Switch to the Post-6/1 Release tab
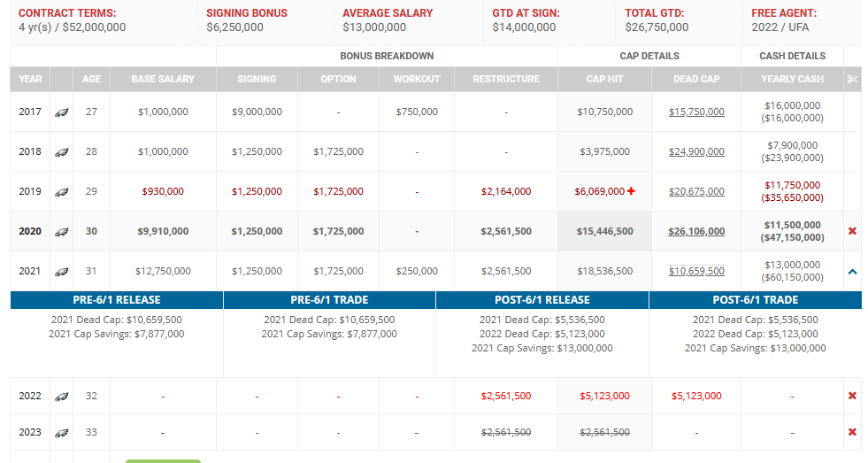Image resolution: width=868 pixels, height=463 pixels. pos(542,300)
